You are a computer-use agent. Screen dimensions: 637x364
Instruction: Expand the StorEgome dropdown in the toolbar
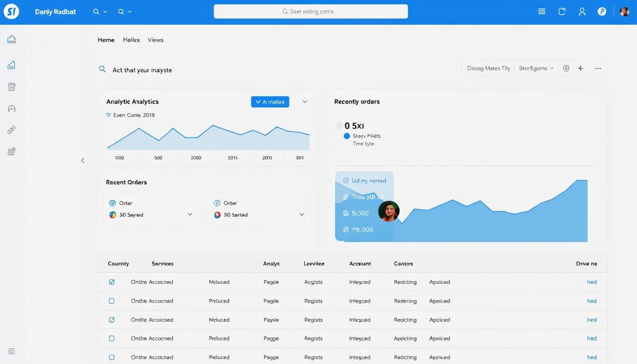click(x=536, y=68)
